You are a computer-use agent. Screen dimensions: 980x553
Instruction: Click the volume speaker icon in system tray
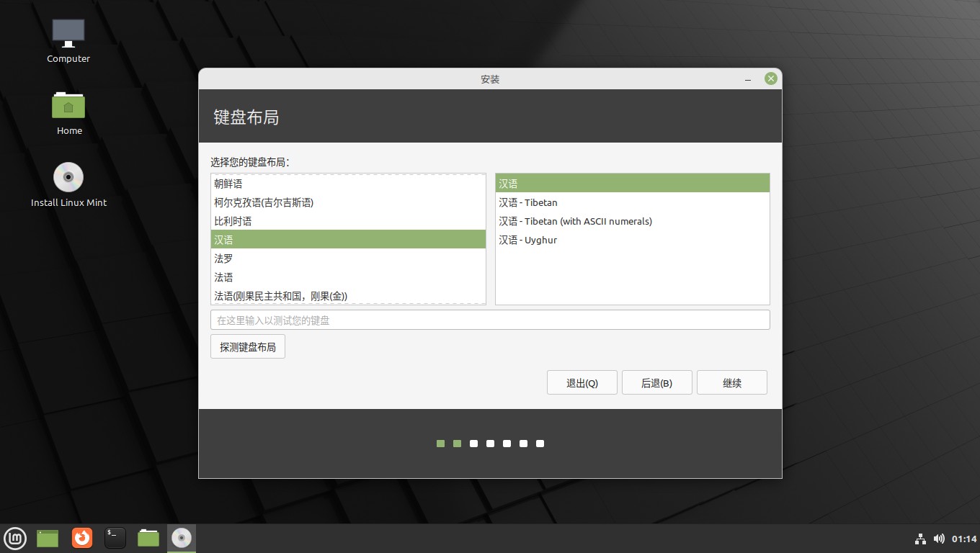(940, 538)
